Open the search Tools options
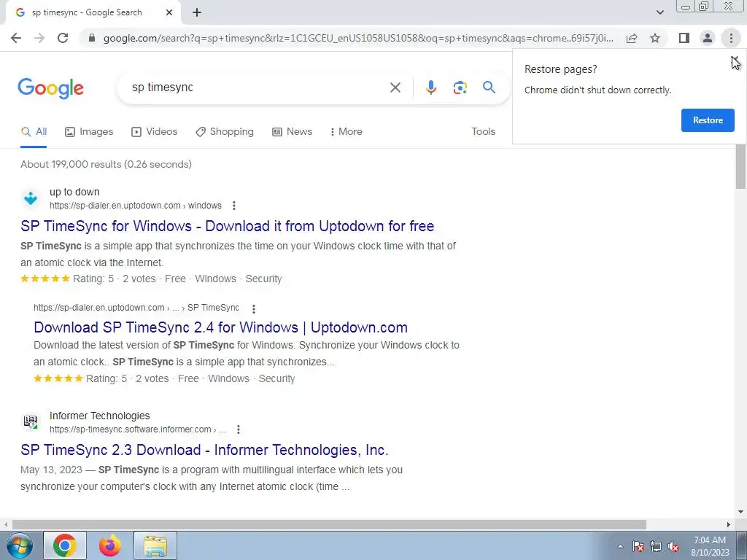Screen dimensions: 747x560 [x=483, y=132]
